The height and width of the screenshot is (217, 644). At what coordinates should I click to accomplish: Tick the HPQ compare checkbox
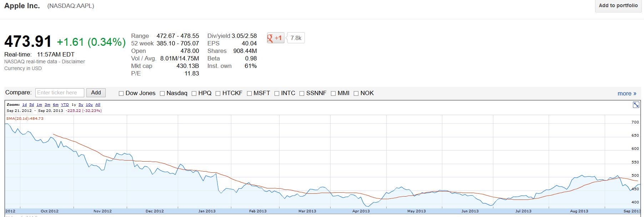[194, 93]
